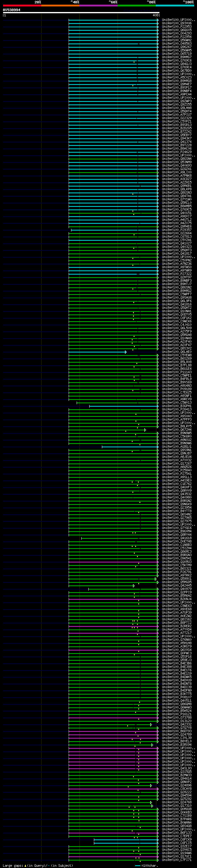Click hit name UniRef100_Q42332
The image size is (197, 868).
[x=177, y=725]
